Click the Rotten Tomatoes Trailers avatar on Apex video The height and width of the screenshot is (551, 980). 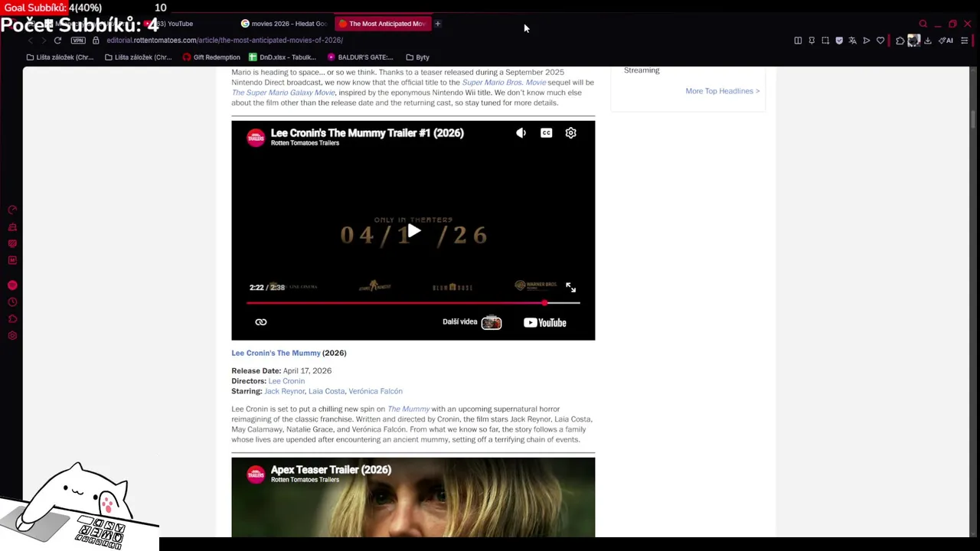point(256,474)
